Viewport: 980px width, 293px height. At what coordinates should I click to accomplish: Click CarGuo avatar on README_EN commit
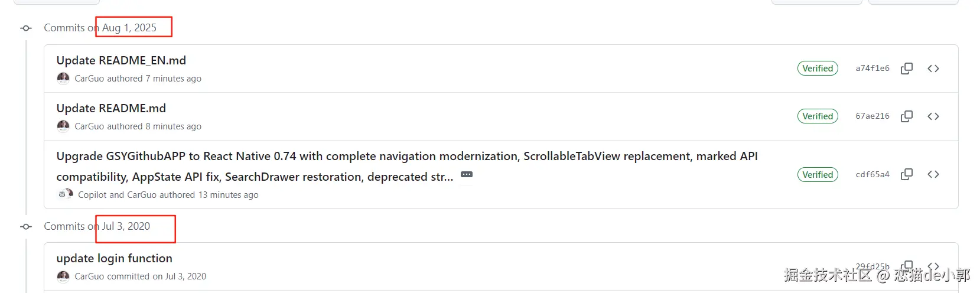click(x=63, y=78)
